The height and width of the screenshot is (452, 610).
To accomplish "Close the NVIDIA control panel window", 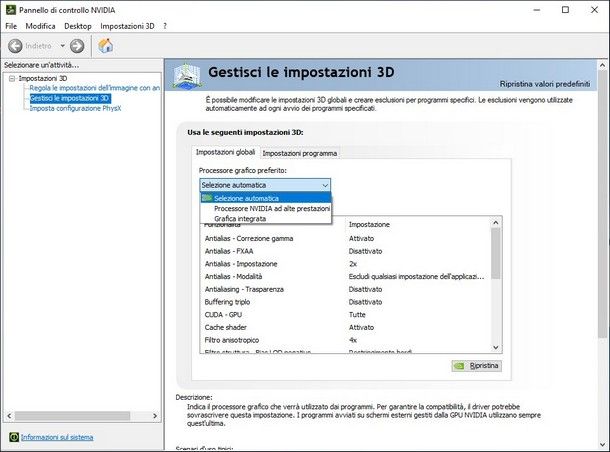I will point(594,10).
